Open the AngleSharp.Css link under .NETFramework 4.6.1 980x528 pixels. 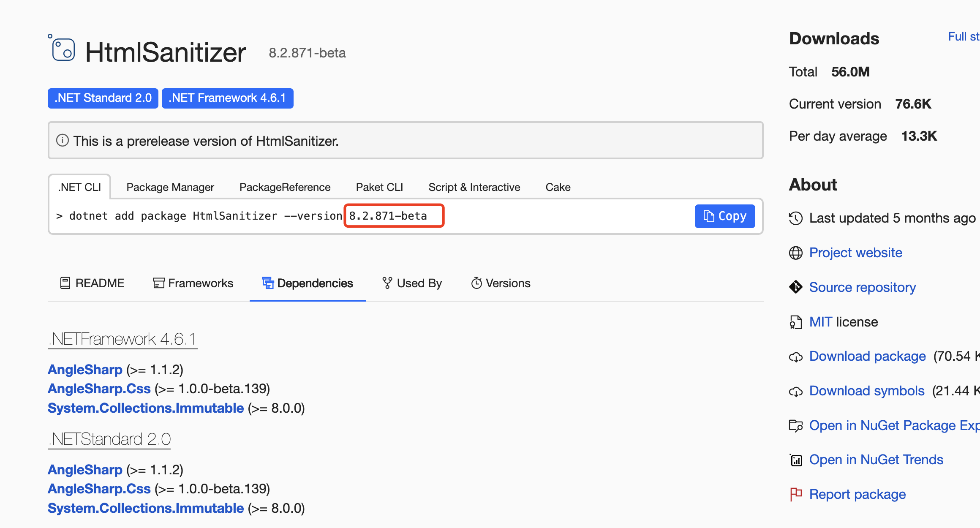pos(99,389)
